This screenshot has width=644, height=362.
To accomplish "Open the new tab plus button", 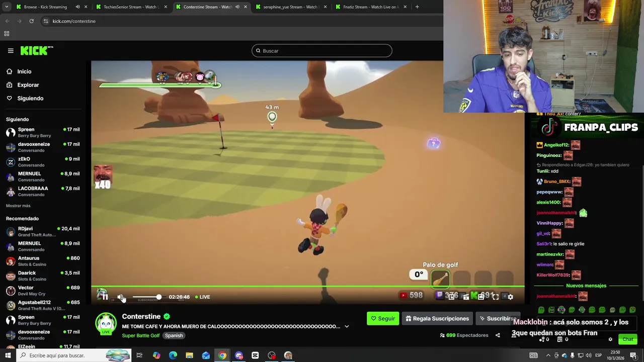I will tap(417, 7).
